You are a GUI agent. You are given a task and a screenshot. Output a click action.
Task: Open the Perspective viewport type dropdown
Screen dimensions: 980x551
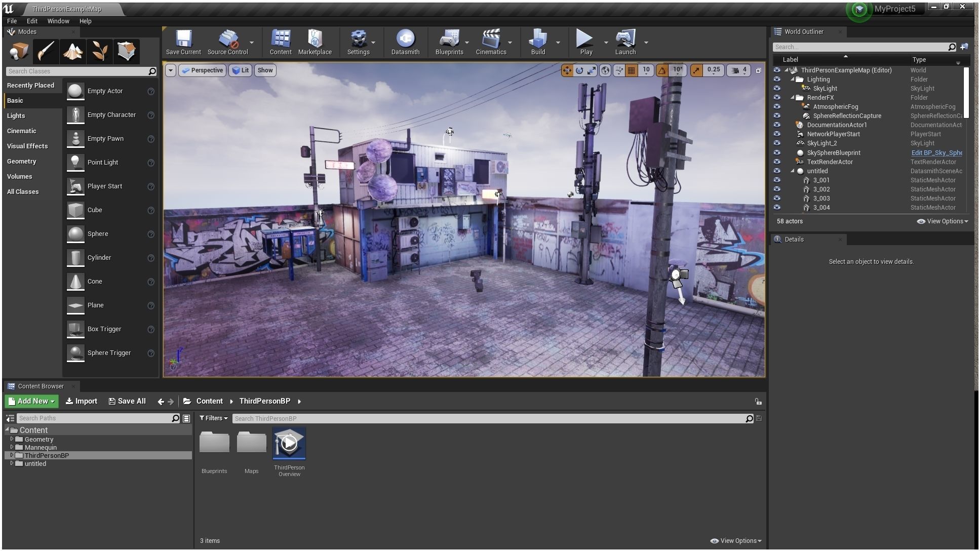pos(202,70)
